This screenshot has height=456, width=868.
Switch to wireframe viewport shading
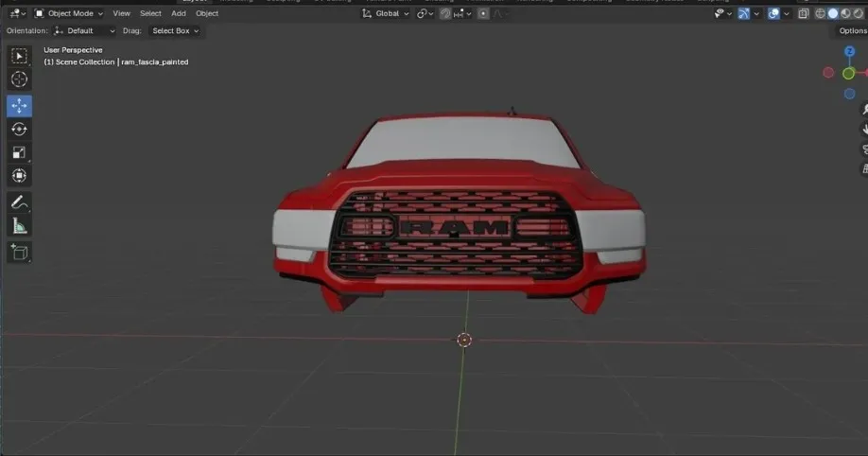click(x=821, y=13)
